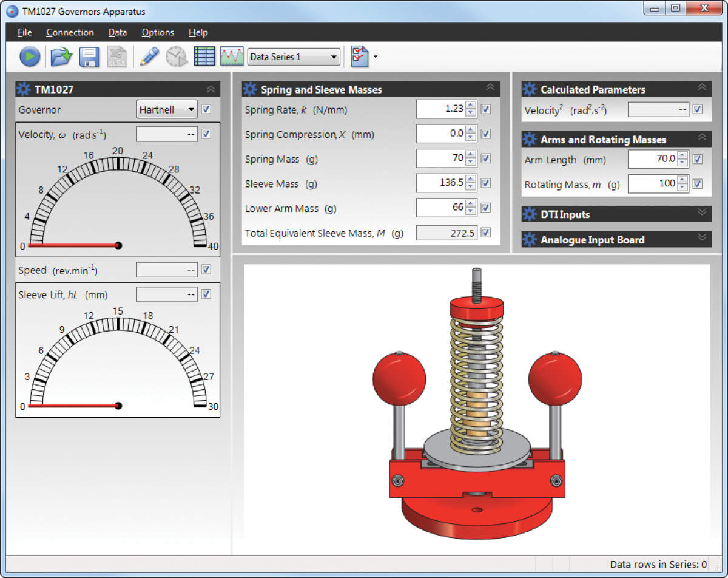Click the checklist options icon

pyautogui.click(x=360, y=56)
